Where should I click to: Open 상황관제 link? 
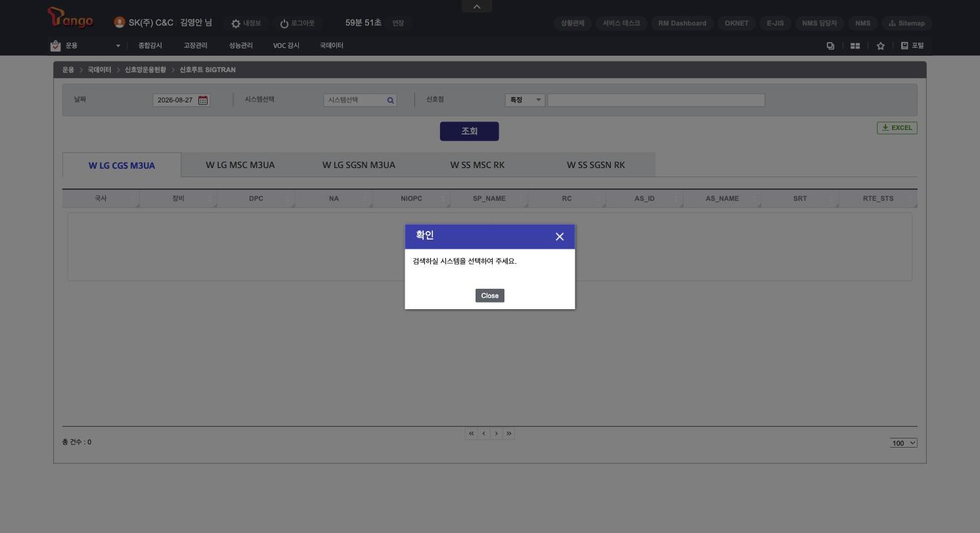(x=573, y=23)
